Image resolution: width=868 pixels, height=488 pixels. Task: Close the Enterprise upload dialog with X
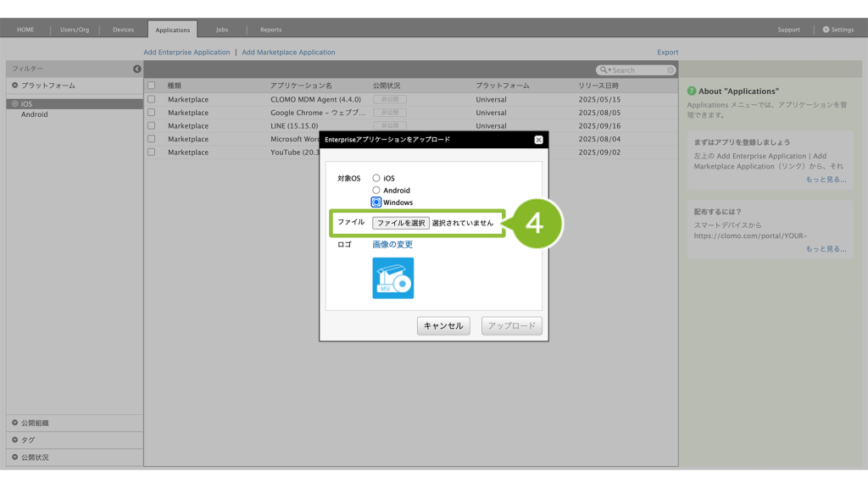[x=538, y=140]
